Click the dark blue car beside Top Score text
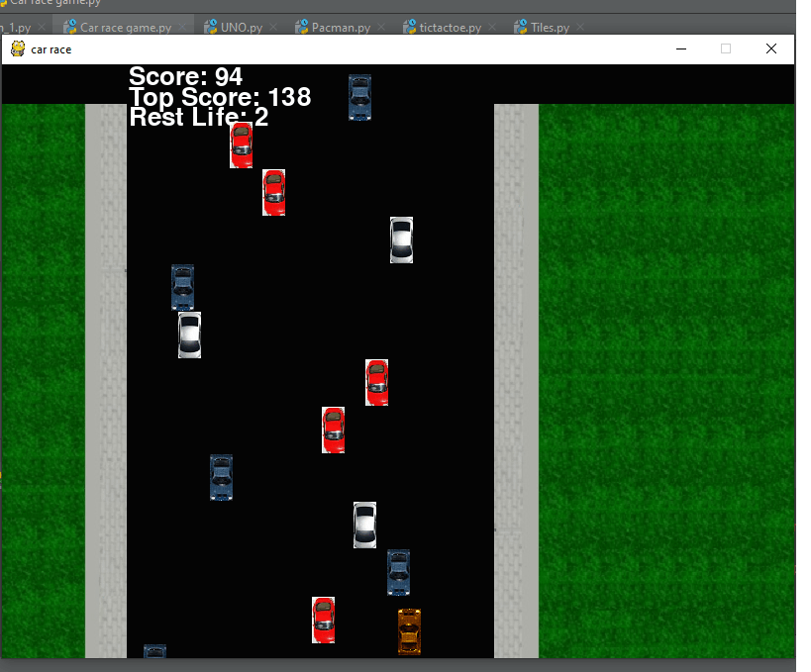Viewport: 811px width, 672px height. [x=359, y=97]
